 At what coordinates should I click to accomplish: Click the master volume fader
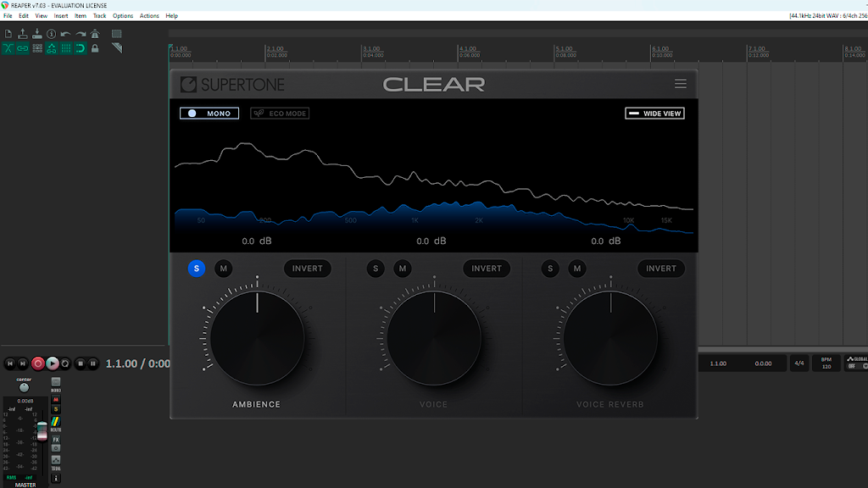click(x=42, y=431)
